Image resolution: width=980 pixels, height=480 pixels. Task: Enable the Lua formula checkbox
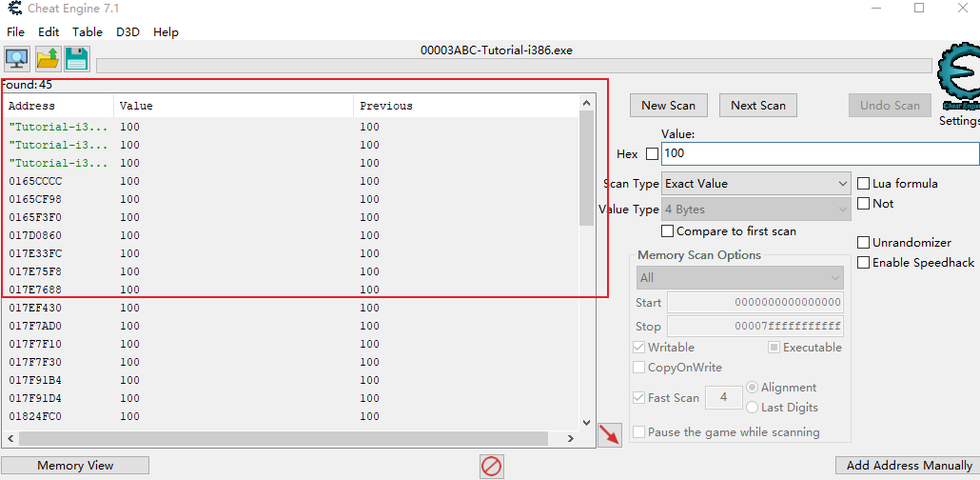[x=863, y=184]
